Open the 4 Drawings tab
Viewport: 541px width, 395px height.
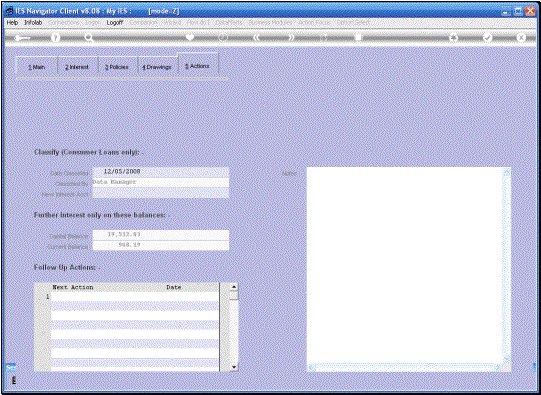157,67
